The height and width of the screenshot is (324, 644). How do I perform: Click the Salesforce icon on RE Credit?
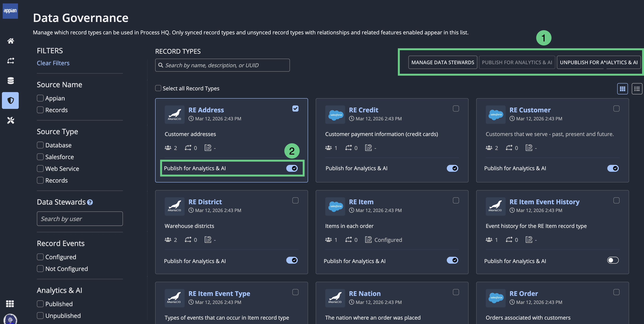(335, 114)
